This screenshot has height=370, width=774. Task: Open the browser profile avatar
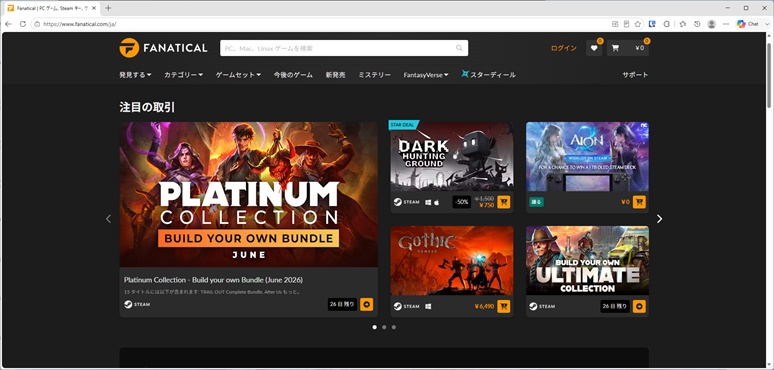pyautogui.click(x=711, y=24)
